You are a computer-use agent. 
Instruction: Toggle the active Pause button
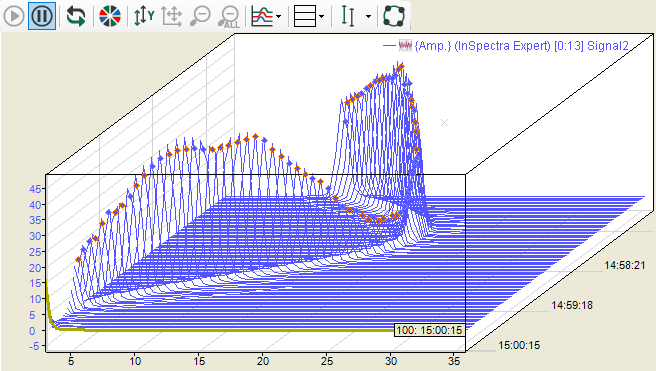42,16
